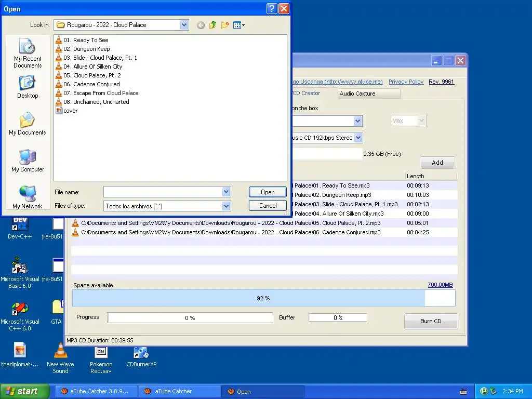Go to My Recent Documents
Viewport: 532px width, 399px height.
point(28,53)
